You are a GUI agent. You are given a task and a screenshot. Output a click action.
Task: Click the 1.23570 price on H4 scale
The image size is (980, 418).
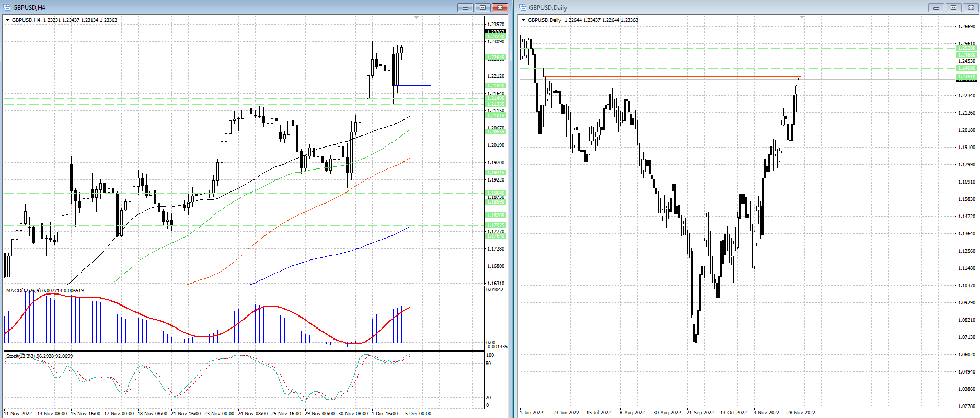point(495,25)
